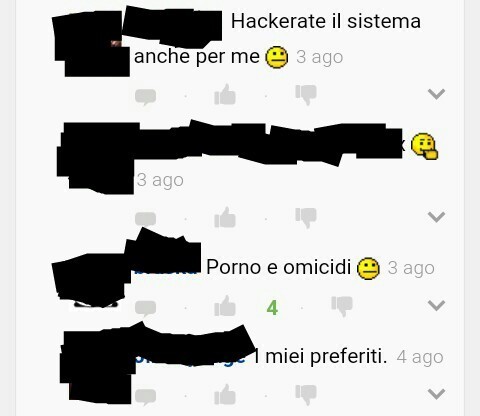Reply to the 'I miei preferiti' comment
Screen dimensions: 480x416
coord(145,397)
